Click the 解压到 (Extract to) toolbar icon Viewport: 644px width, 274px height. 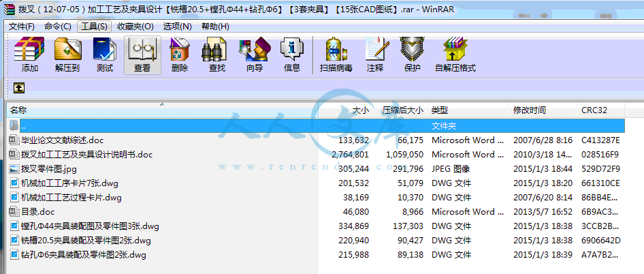(67, 49)
